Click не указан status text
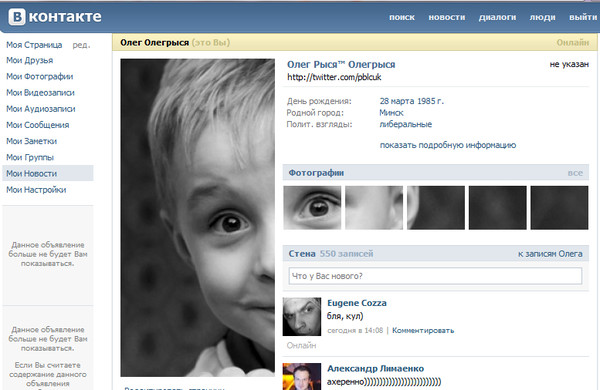600x390 pixels. click(x=569, y=64)
